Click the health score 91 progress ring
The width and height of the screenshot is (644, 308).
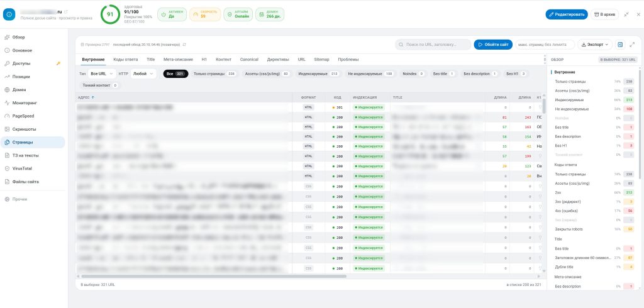(x=110, y=14)
